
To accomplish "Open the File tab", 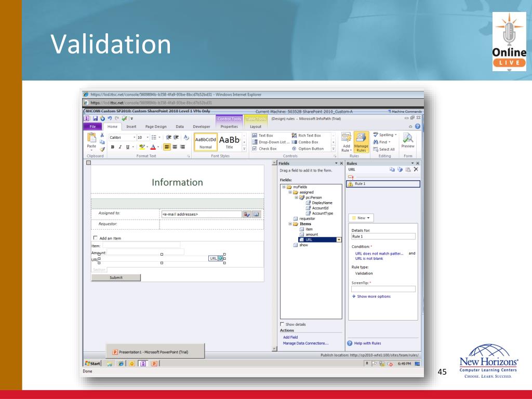I will coord(92,127).
